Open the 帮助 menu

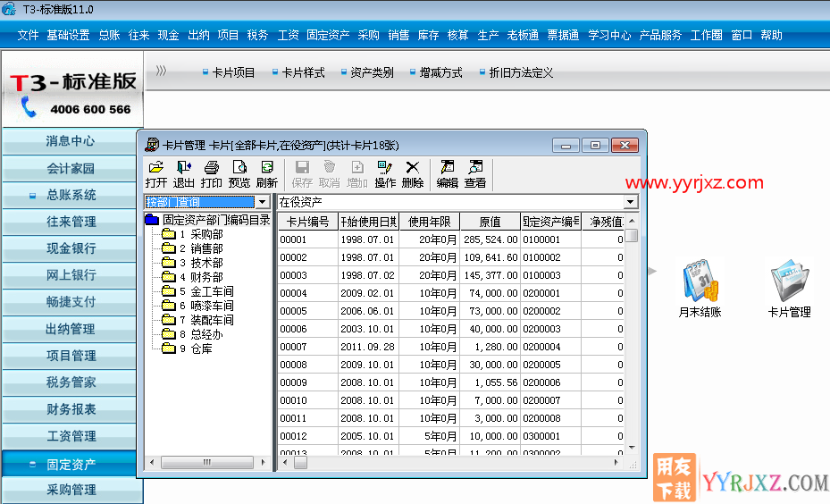(771, 36)
